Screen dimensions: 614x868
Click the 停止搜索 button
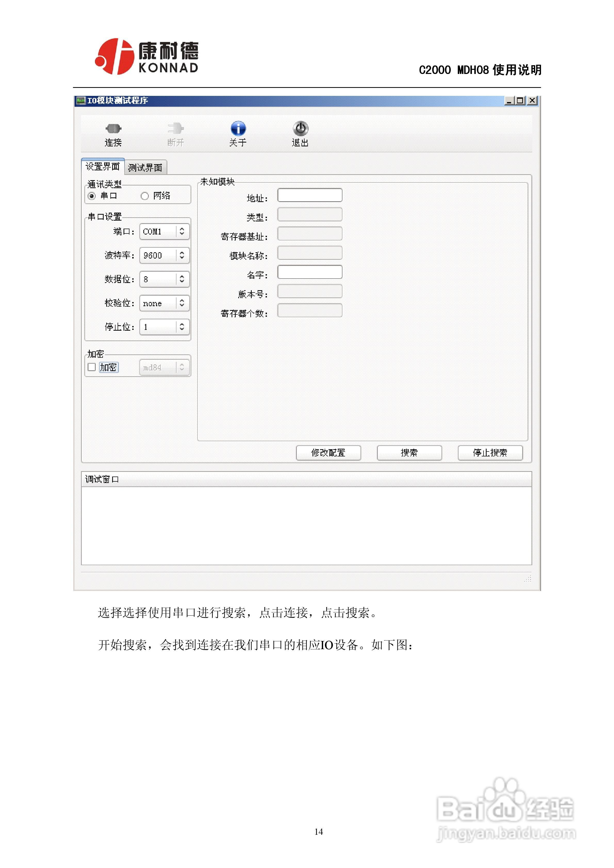(x=490, y=453)
